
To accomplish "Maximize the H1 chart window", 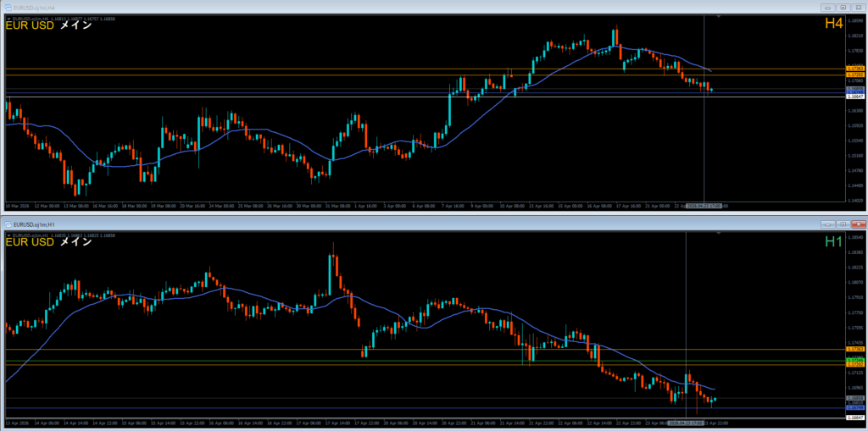I will coord(843,224).
